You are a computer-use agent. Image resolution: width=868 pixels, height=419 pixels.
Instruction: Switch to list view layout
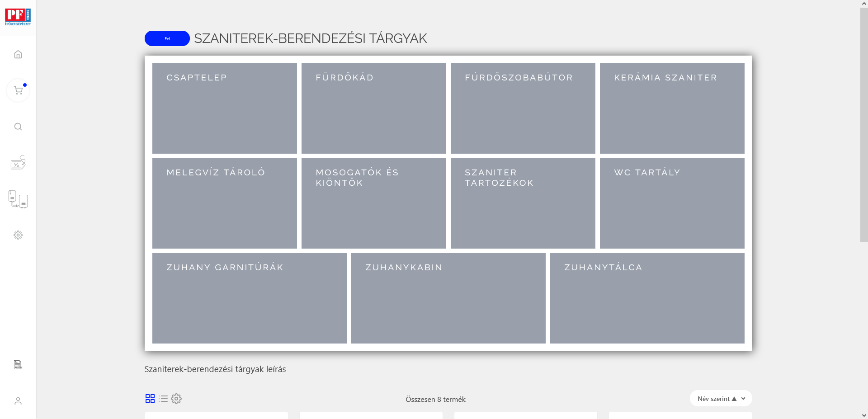163,399
